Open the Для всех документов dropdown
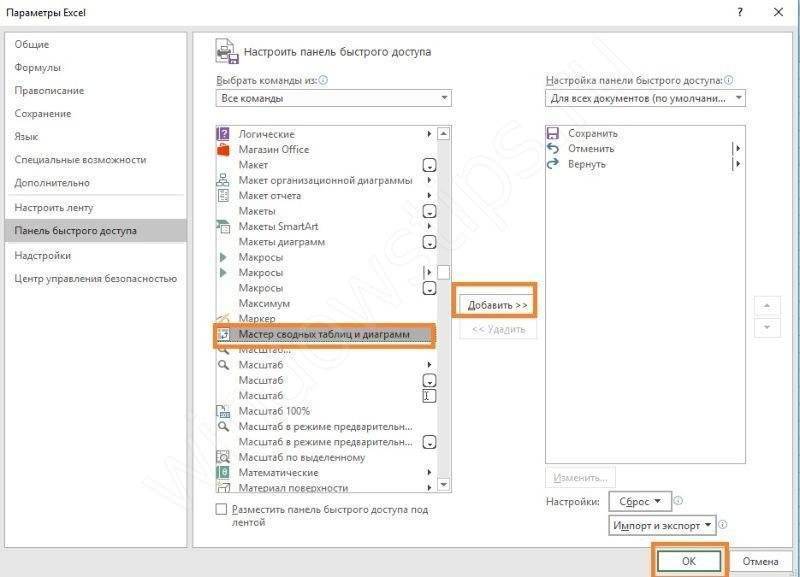This screenshot has width=800, height=577. pos(645,98)
